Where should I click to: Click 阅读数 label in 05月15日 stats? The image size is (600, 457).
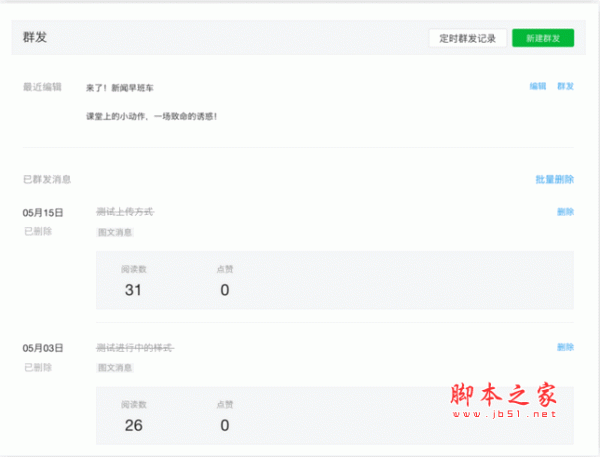pyautogui.click(x=134, y=269)
